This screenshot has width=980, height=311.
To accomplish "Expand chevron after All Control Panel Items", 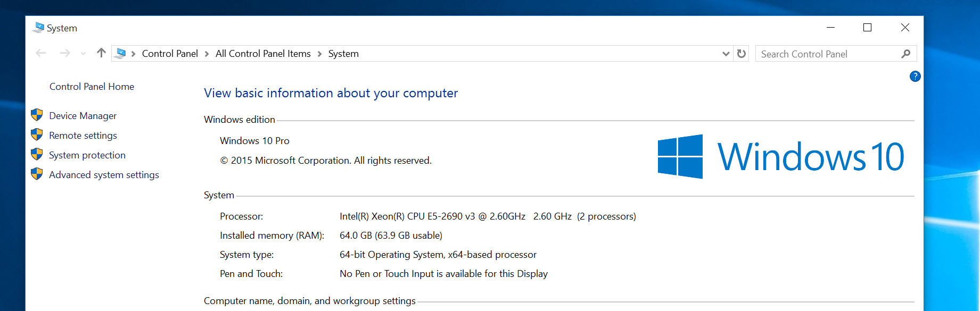I will [x=319, y=54].
